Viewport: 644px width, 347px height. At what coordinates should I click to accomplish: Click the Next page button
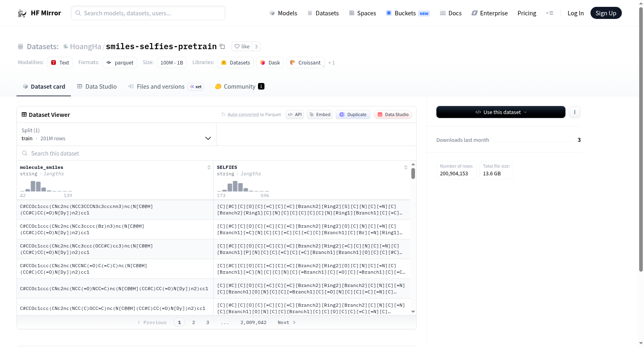click(x=287, y=322)
